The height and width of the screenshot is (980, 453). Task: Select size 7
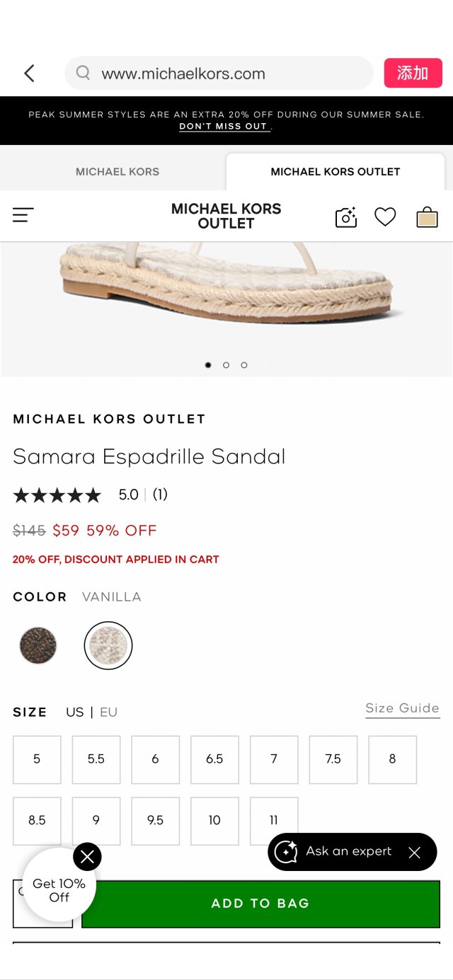pyautogui.click(x=273, y=759)
